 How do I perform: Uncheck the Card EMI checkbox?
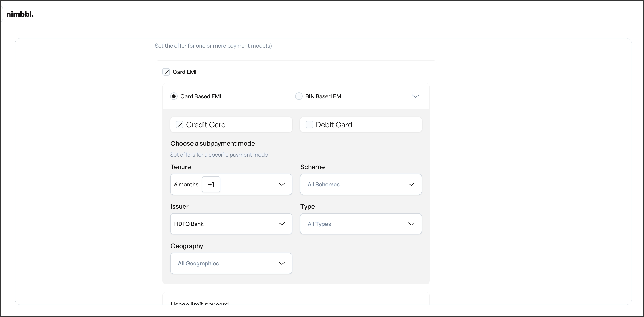166,72
